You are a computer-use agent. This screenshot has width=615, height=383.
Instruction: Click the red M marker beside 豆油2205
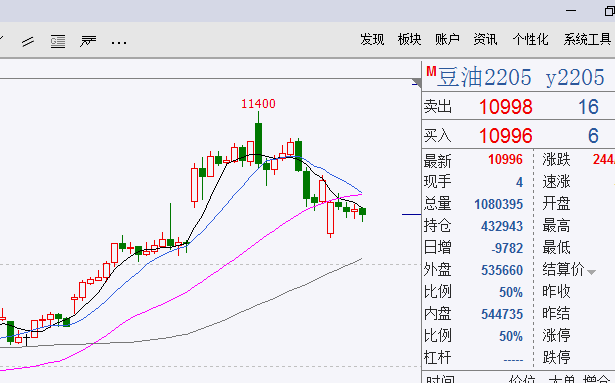(x=431, y=71)
